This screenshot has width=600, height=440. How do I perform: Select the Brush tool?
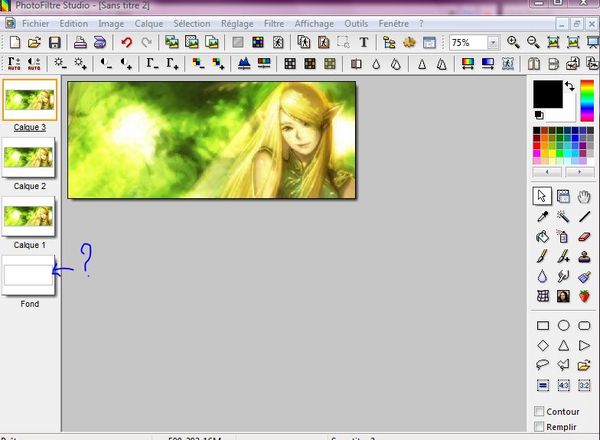[x=543, y=256]
